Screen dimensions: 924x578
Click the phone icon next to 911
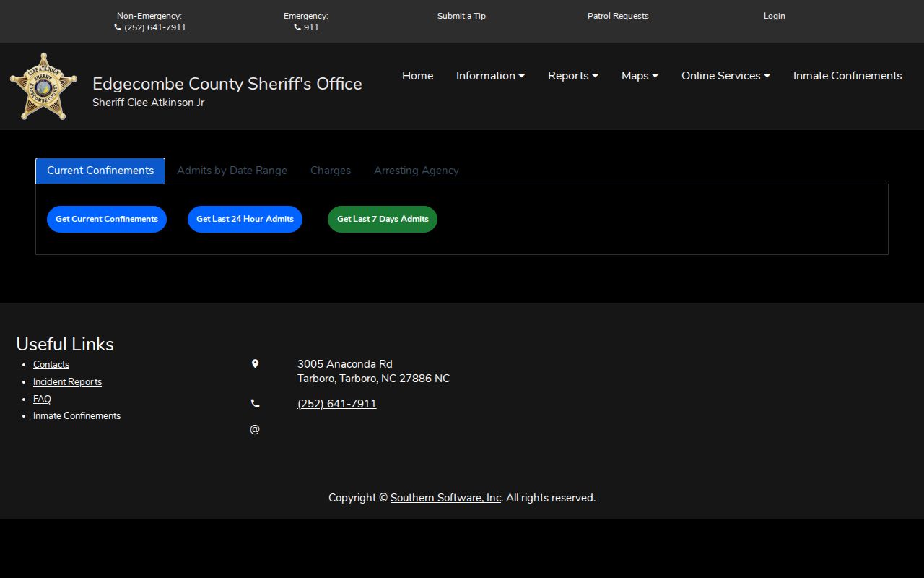click(297, 27)
